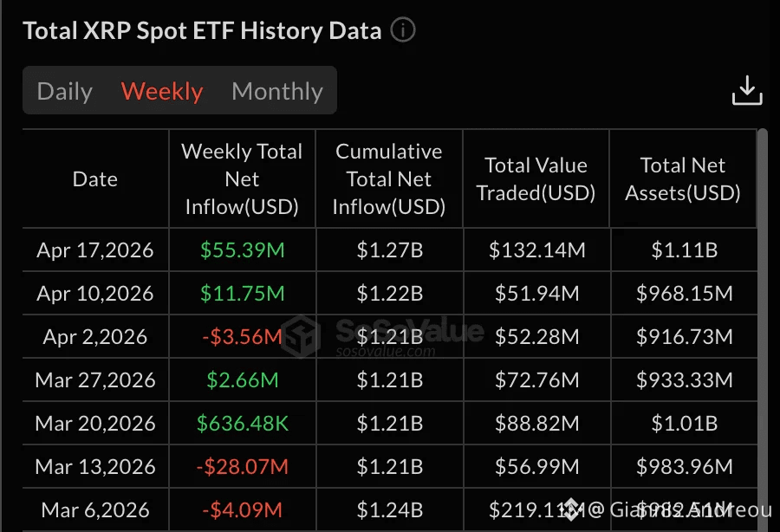Click the $636.48K inflow cell
780x532 pixels.
(243, 423)
